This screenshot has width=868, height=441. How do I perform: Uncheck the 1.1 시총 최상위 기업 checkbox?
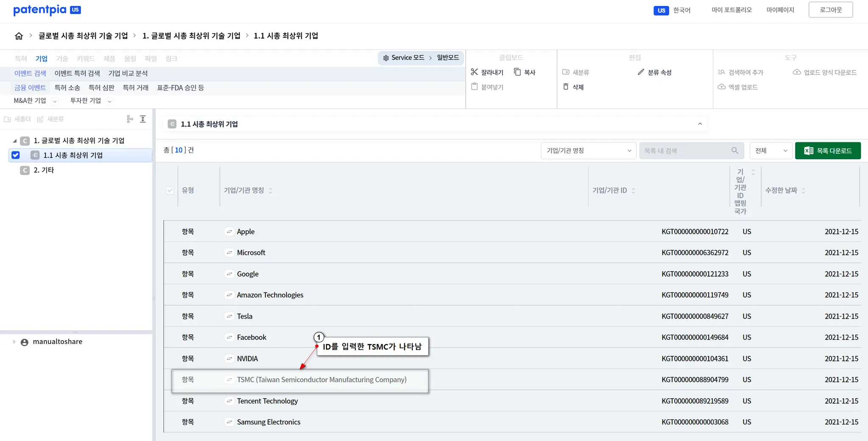[16, 155]
